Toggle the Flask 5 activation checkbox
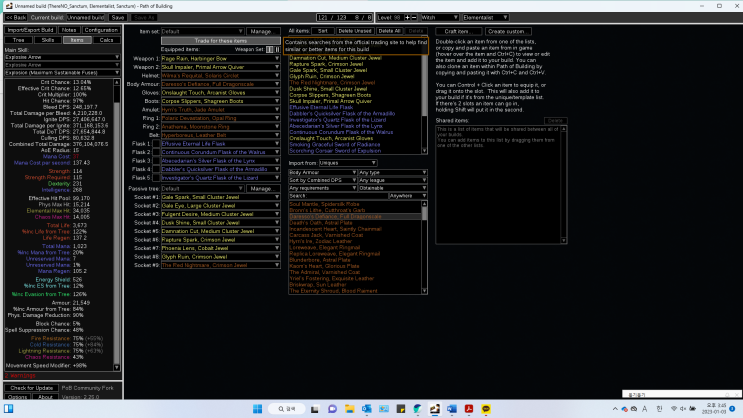 (x=155, y=178)
